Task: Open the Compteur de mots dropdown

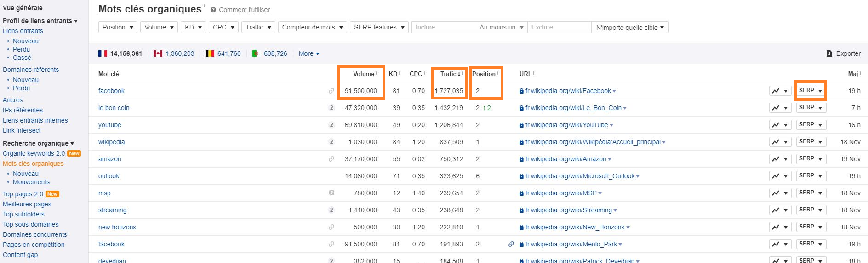Action: pyautogui.click(x=312, y=27)
